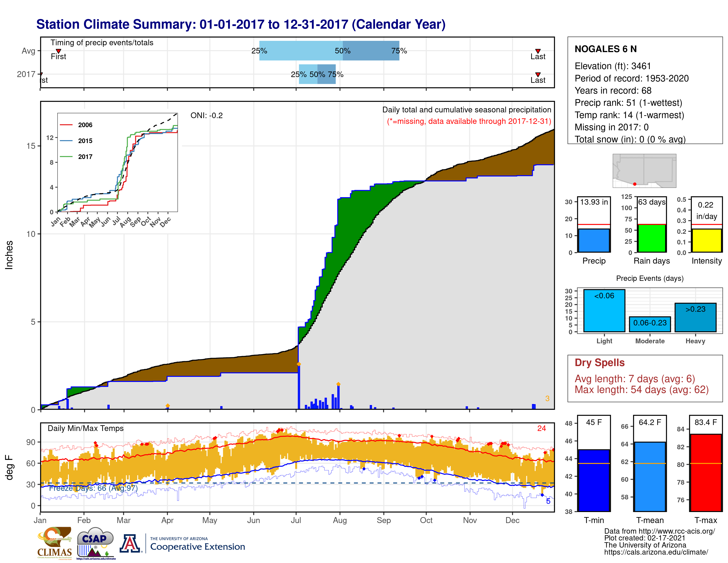Click the Arizona station location map
Screen dimensions: 728x563
644,171
